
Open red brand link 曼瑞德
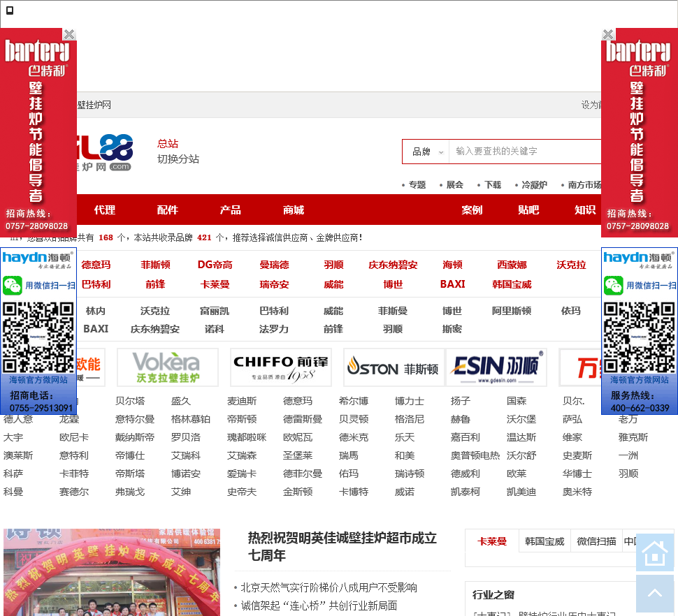point(274,265)
